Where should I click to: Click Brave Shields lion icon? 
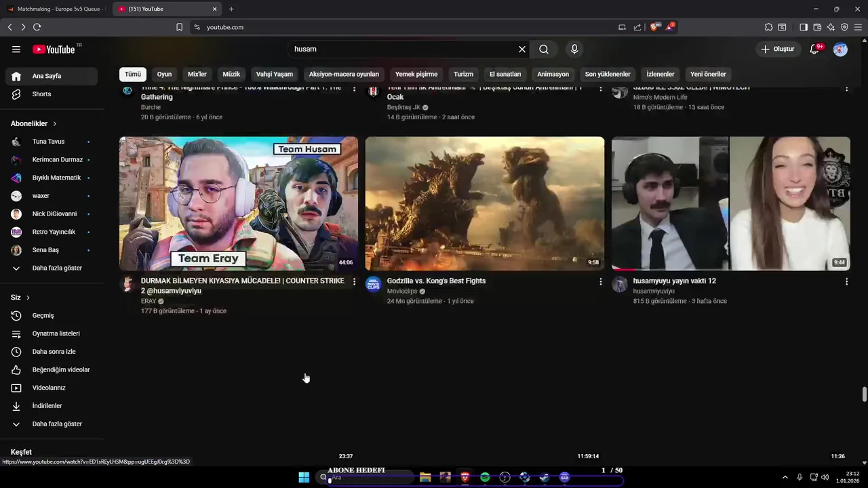click(654, 27)
